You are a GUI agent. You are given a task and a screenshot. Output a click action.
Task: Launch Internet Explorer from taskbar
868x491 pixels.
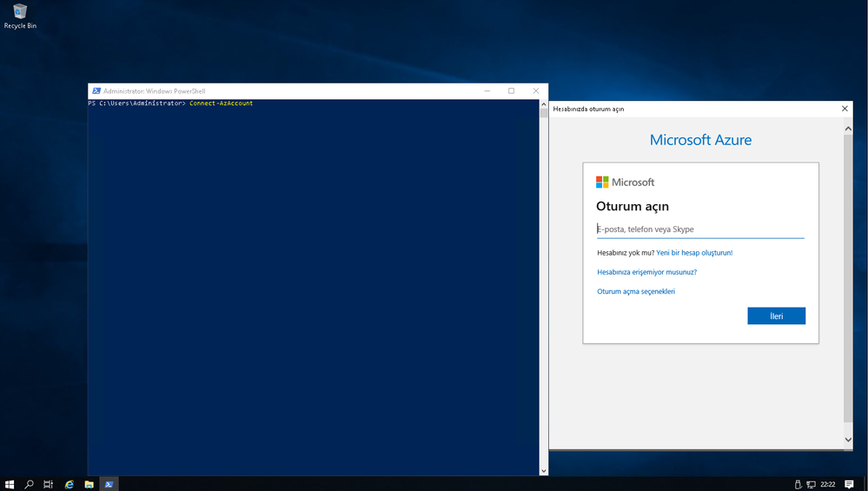click(x=70, y=484)
